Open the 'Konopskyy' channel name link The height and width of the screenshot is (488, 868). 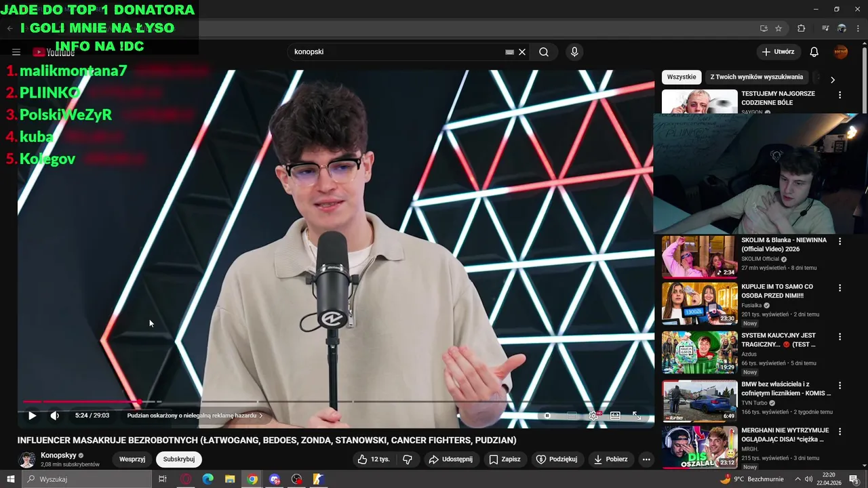pyautogui.click(x=58, y=455)
